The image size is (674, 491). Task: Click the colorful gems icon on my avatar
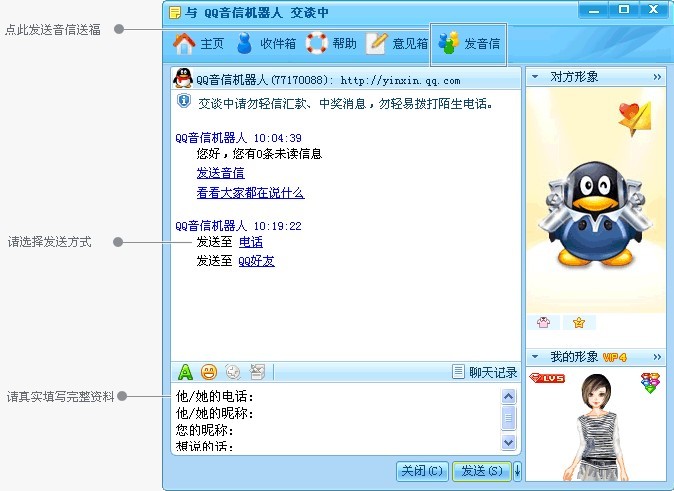coord(650,382)
